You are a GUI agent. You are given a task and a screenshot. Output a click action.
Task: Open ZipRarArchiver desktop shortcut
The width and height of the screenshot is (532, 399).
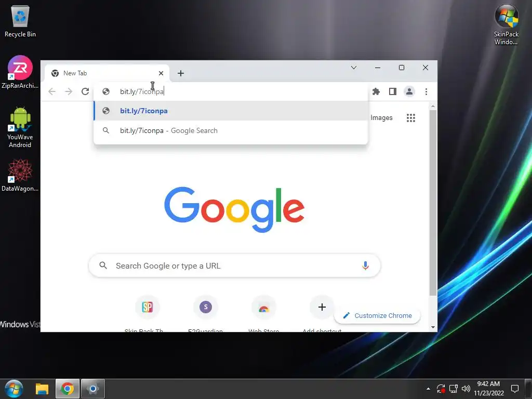[x=20, y=72]
